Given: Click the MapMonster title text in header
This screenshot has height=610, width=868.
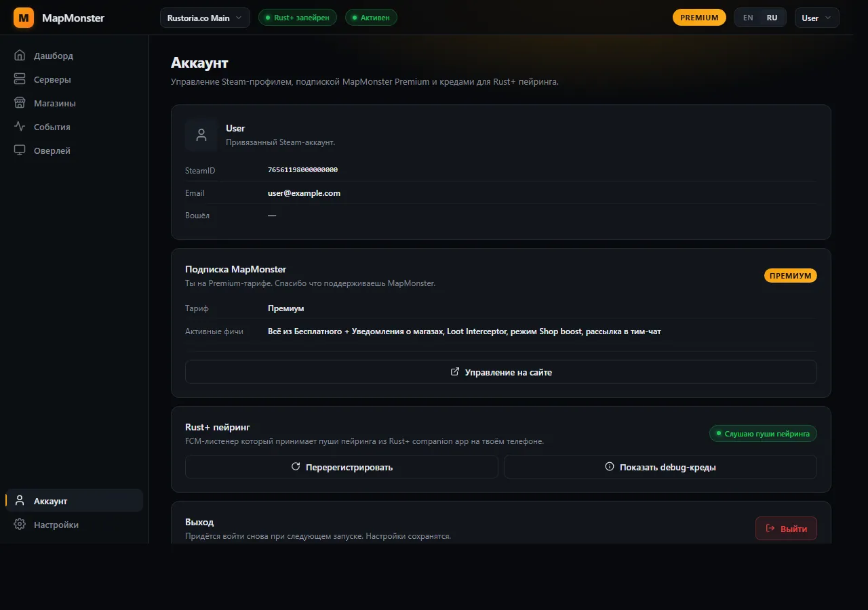Looking at the screenshot, I should pos(73,18).
